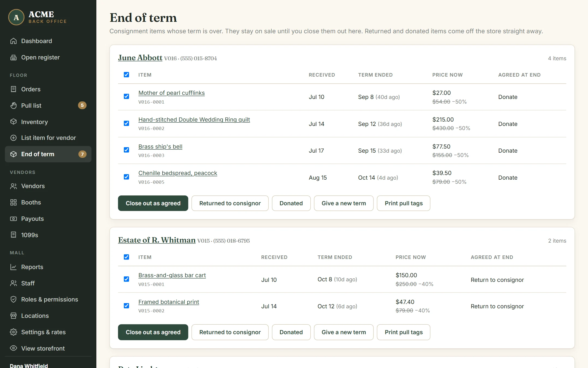Click the Pull list badge showing 5

coord(82,105)
